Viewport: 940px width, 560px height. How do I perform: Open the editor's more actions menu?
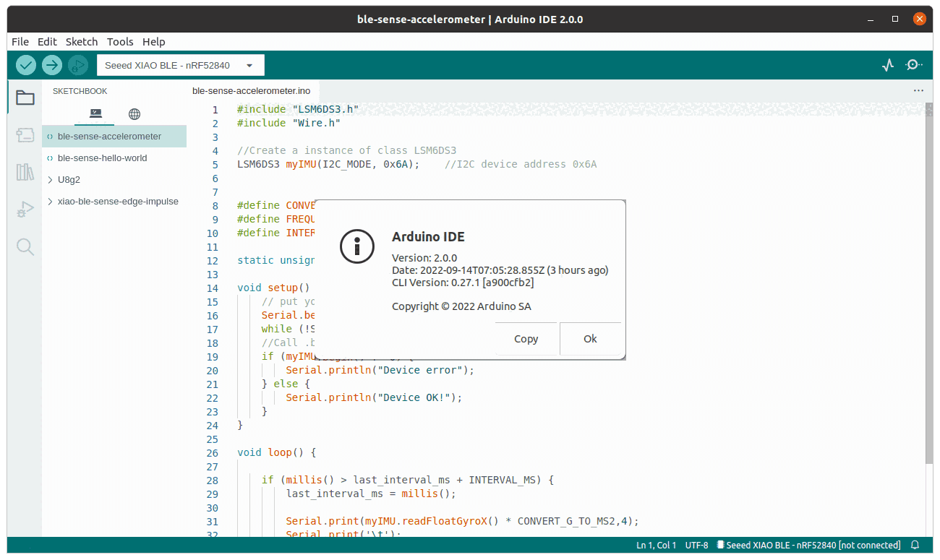coord(918,90)
